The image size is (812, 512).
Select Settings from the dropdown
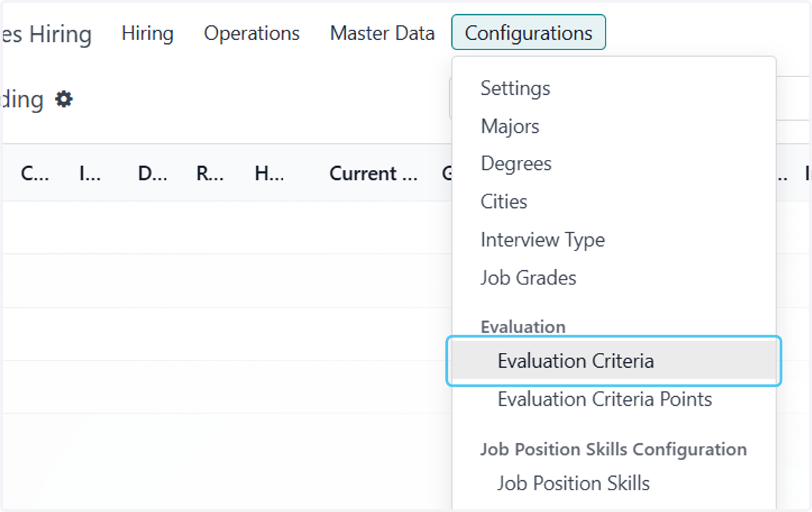pyautogui.click(x=516, y=88)
